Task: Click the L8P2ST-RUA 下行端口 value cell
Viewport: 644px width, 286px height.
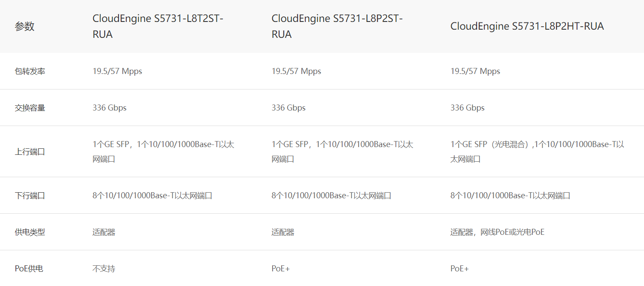Action: (x=331, y=196)
